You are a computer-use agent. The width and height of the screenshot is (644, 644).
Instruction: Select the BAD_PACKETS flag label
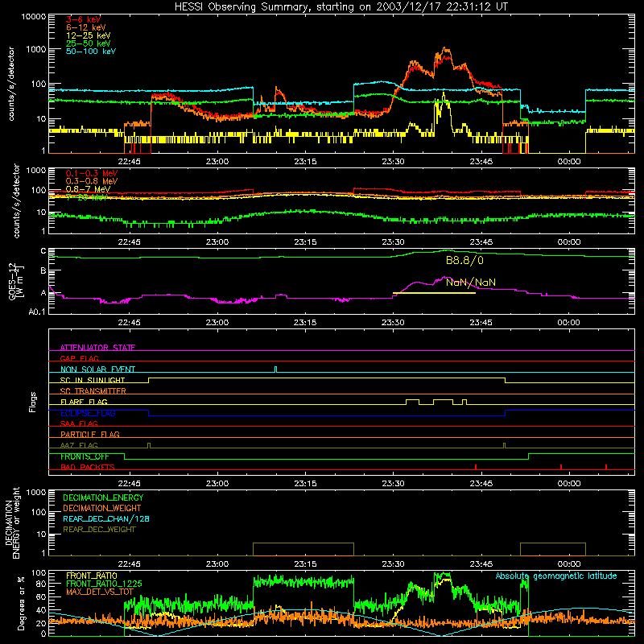tap(88, 467)
